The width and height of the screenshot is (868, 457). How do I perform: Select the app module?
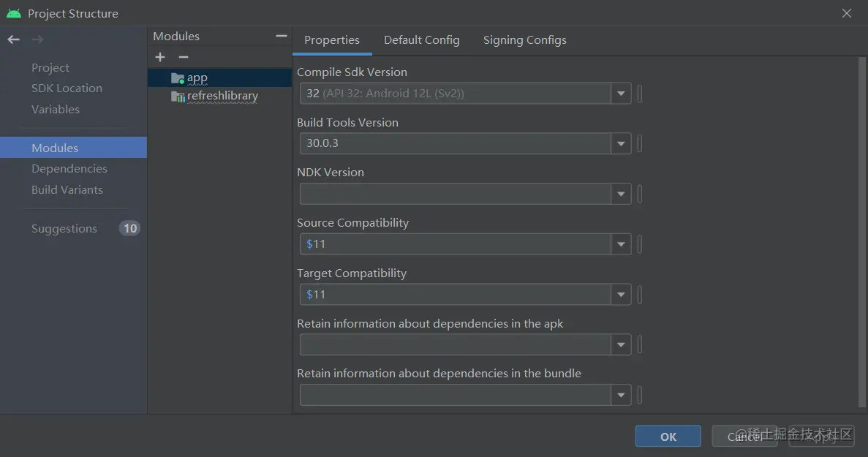click(197, 78)
